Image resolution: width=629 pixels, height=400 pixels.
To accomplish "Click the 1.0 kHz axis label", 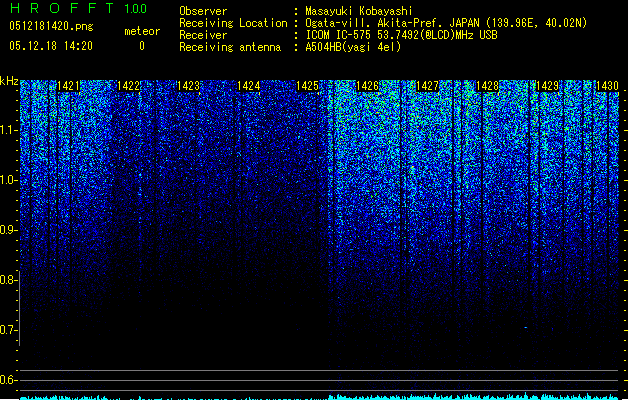I will [8, 180].
